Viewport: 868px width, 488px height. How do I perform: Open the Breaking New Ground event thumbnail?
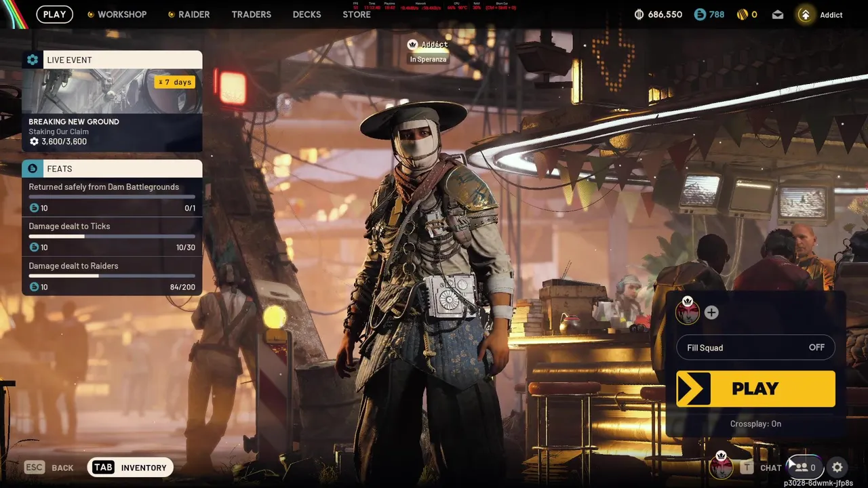pos(112,91)
